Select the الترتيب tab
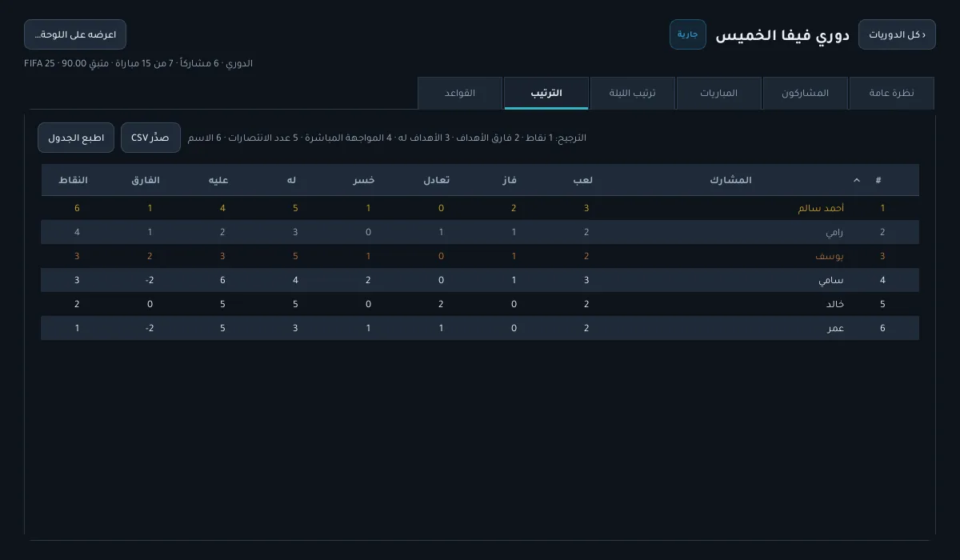 pyautogui.click(x=546, y=93)
